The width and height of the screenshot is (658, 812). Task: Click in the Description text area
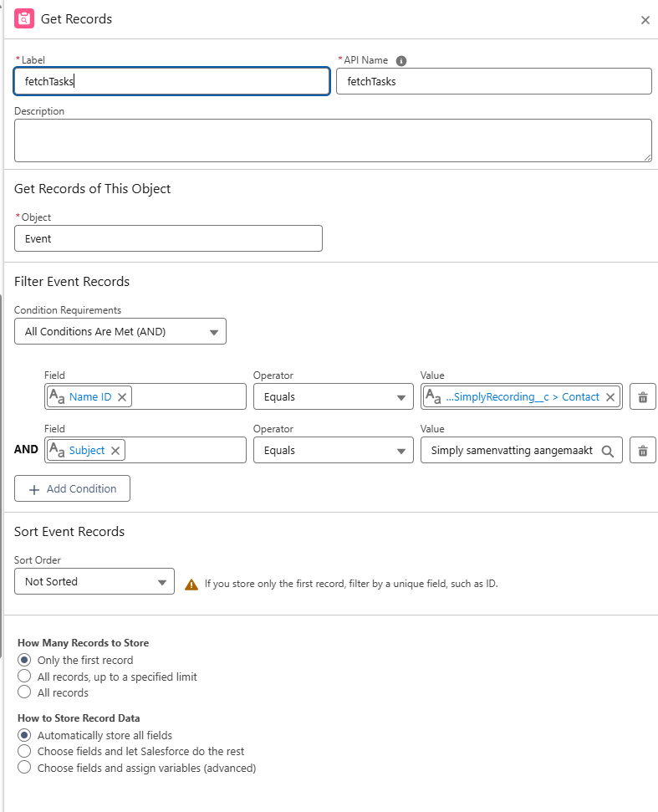click(331, 140)
